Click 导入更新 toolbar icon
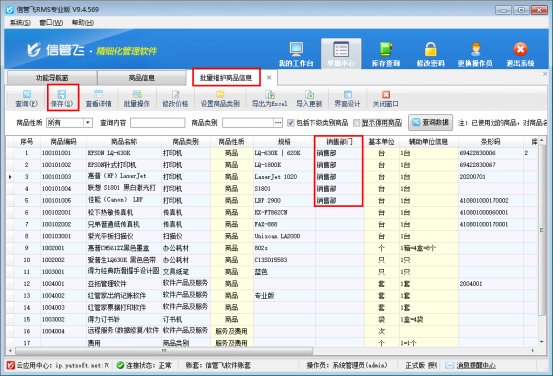 pyautogui.click(x=309, y=94)
